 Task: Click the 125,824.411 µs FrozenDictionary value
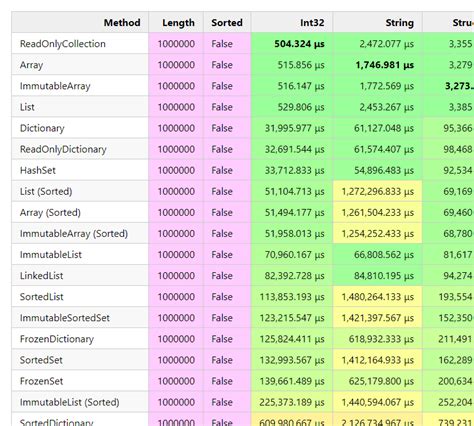(292, 339)
